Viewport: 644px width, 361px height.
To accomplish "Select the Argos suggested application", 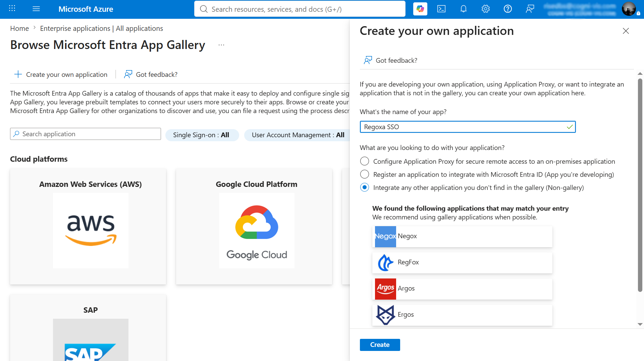I will coord(462,289).
